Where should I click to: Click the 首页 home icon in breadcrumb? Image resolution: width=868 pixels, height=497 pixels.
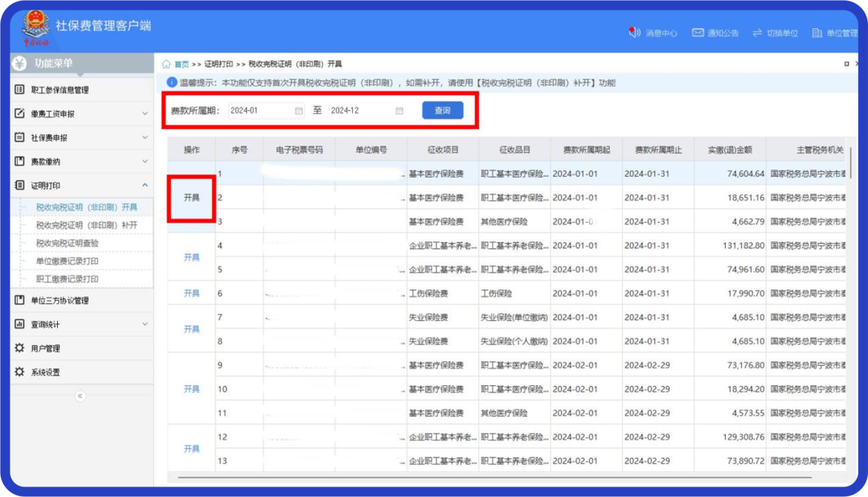(x=166, y=64)
